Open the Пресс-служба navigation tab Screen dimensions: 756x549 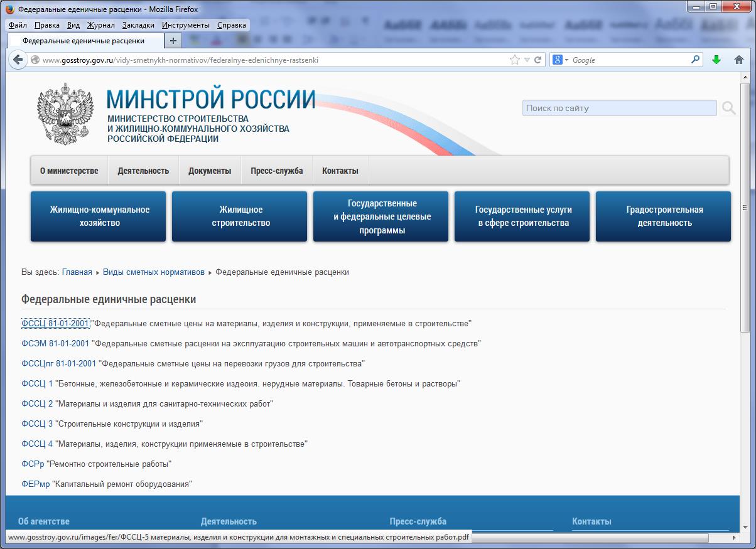tap(276, 171)
